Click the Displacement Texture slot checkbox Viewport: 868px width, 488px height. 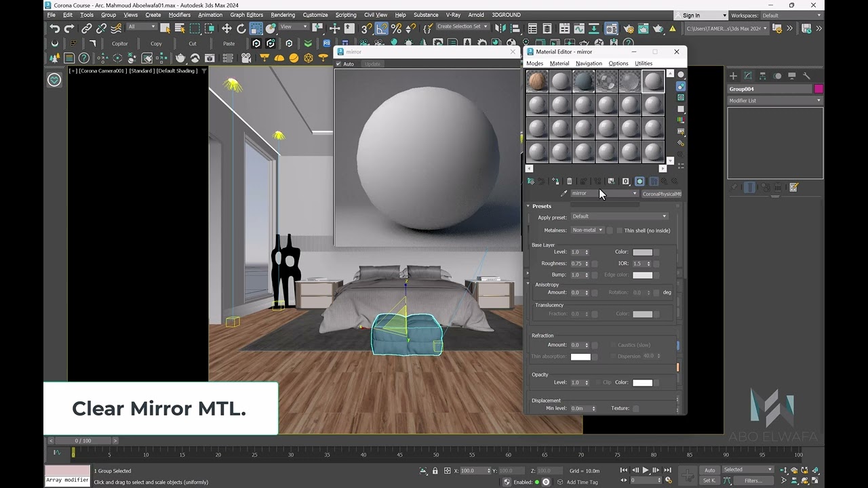635,409
